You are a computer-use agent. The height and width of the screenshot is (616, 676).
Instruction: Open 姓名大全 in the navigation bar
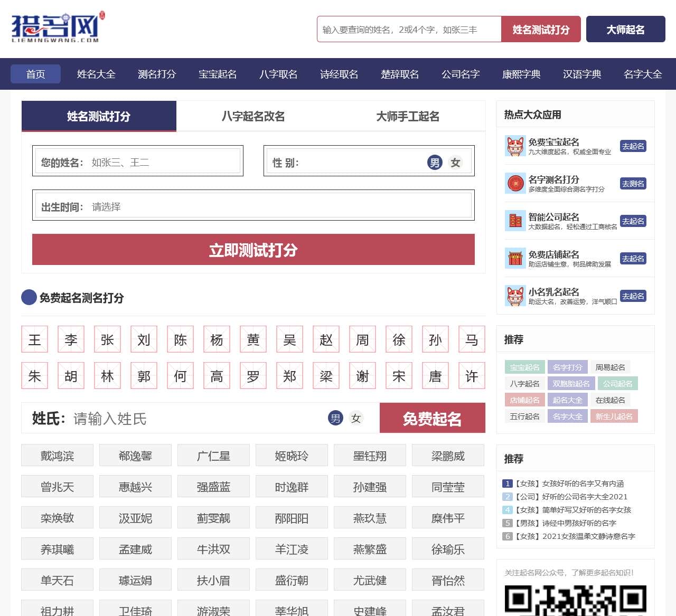[x=96, y=74]
